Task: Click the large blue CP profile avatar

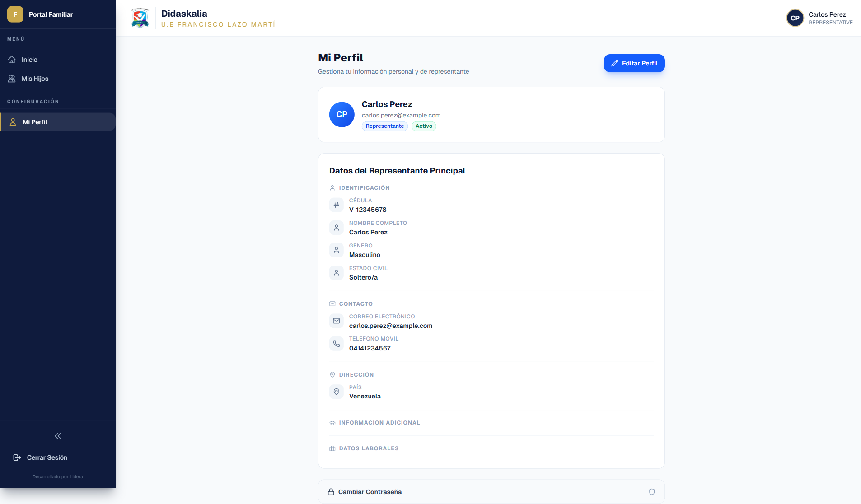Action: point(342,115)
